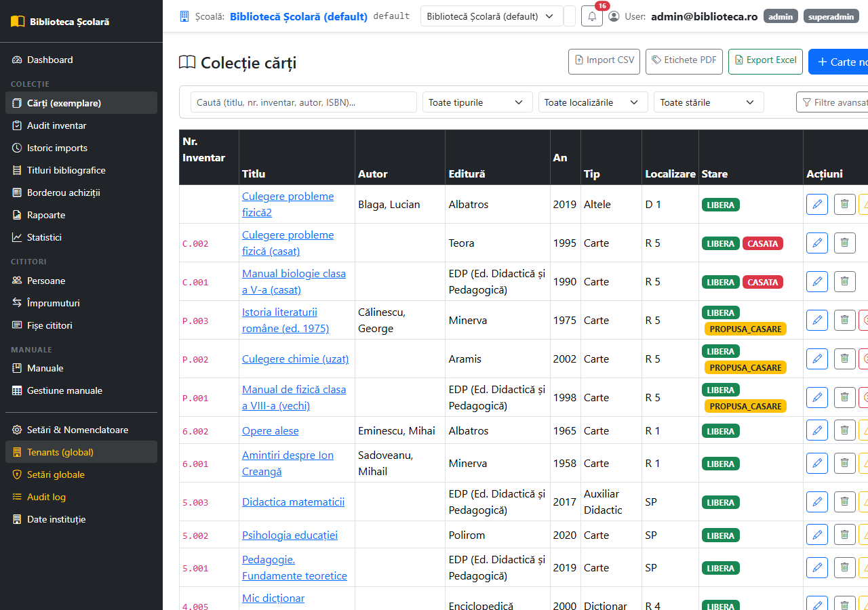
Task: Open the notifications bell with 16 alerts
Action: pos(592,16)
